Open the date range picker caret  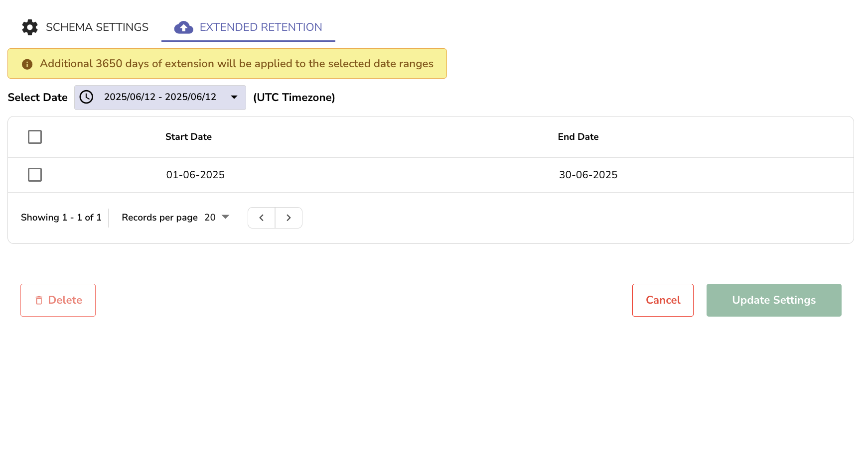pyautogui.click(x=234, y=97)
